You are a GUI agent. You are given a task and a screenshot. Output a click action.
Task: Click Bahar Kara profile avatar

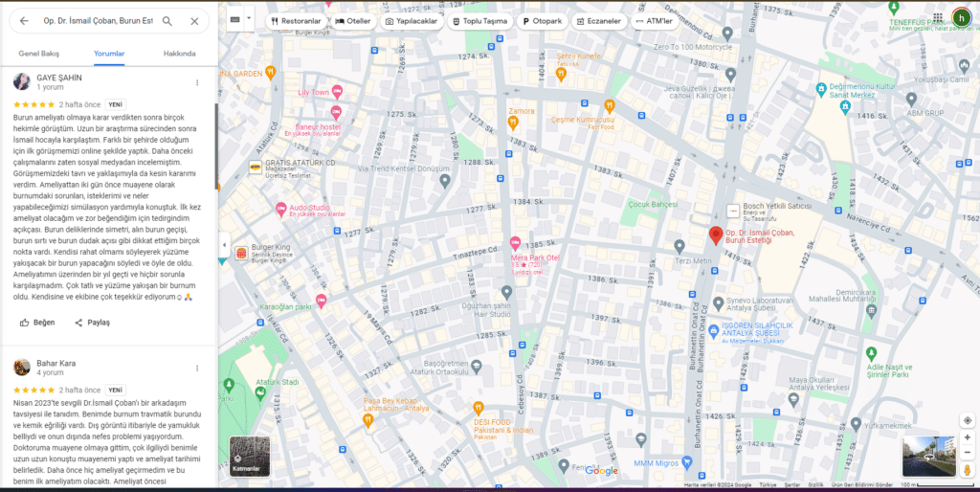click(x=22, y=368)
